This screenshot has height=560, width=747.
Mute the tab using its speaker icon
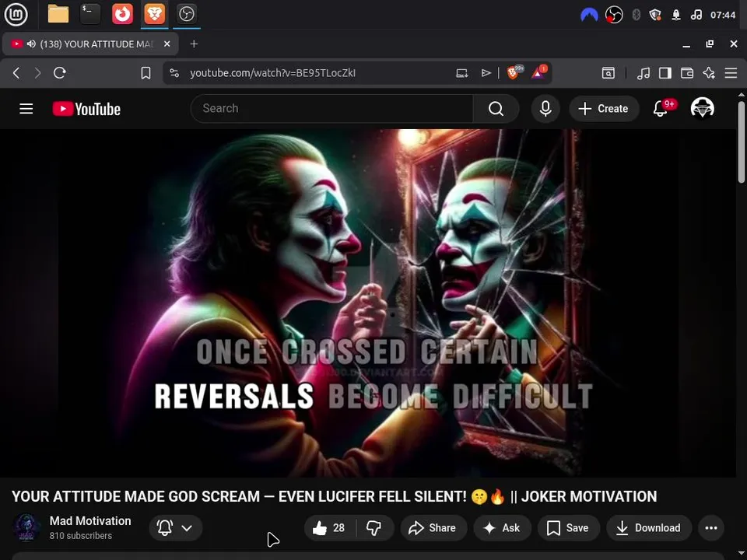tap(31, 44)
